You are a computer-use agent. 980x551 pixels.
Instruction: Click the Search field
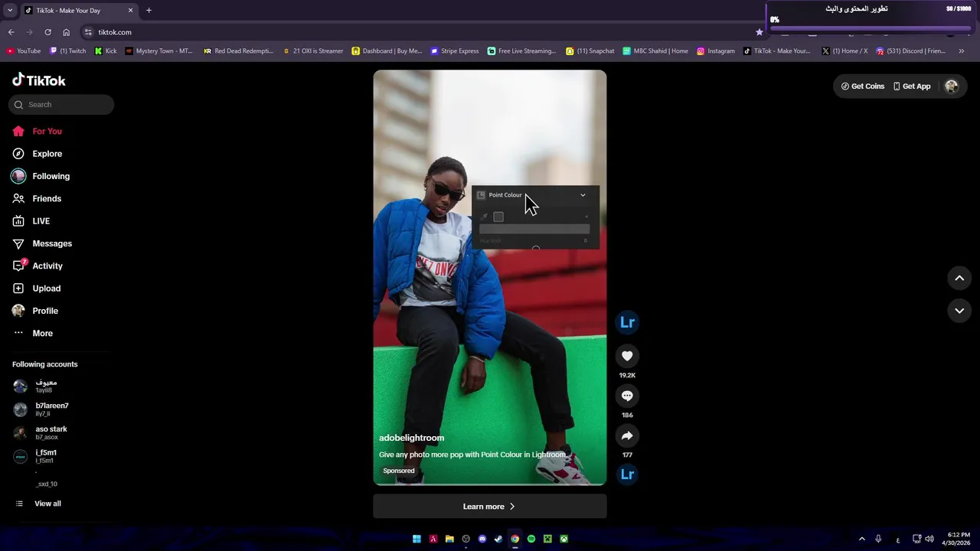click(61, 105)
